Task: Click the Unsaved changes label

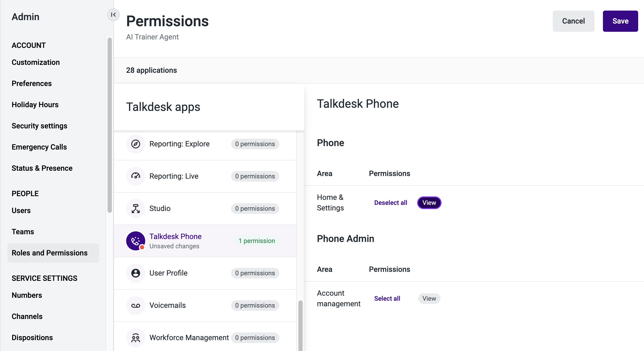Action: [174, 246]
